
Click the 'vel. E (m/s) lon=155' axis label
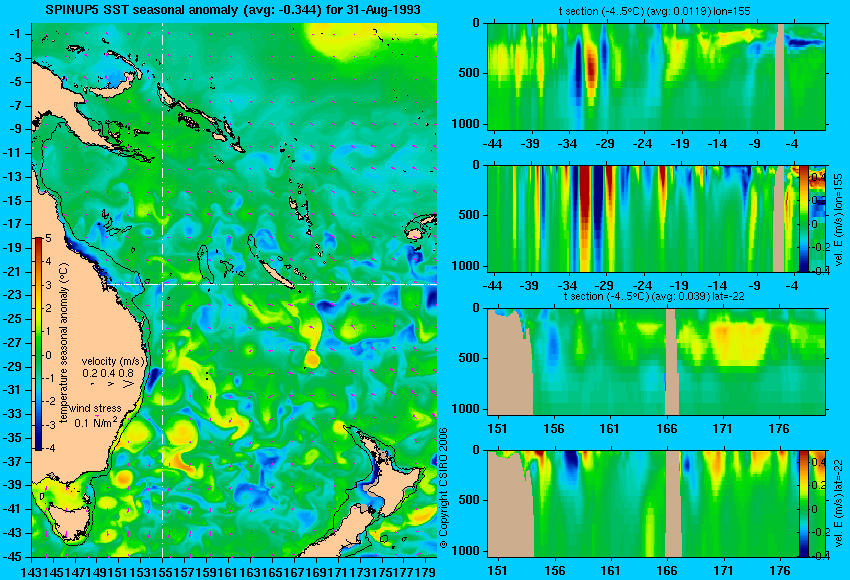click(x=839, y=220)
